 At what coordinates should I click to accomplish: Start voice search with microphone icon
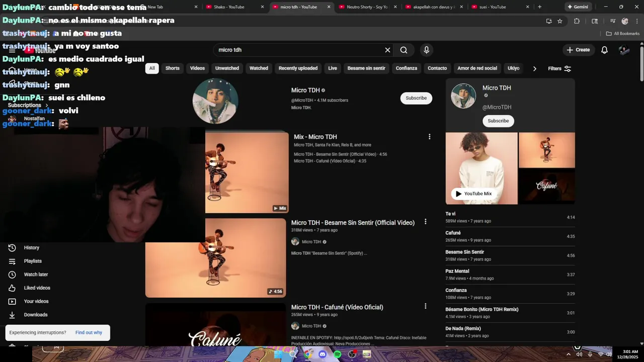[427, 50]
